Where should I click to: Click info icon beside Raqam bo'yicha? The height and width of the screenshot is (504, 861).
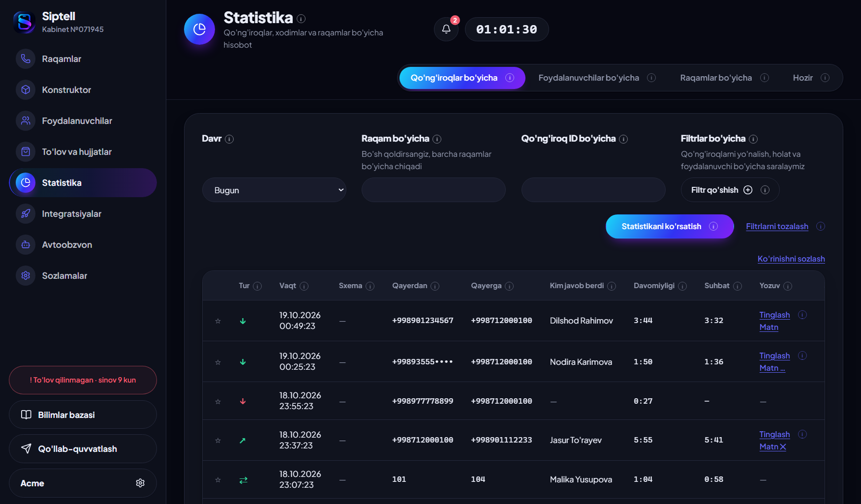437,139
